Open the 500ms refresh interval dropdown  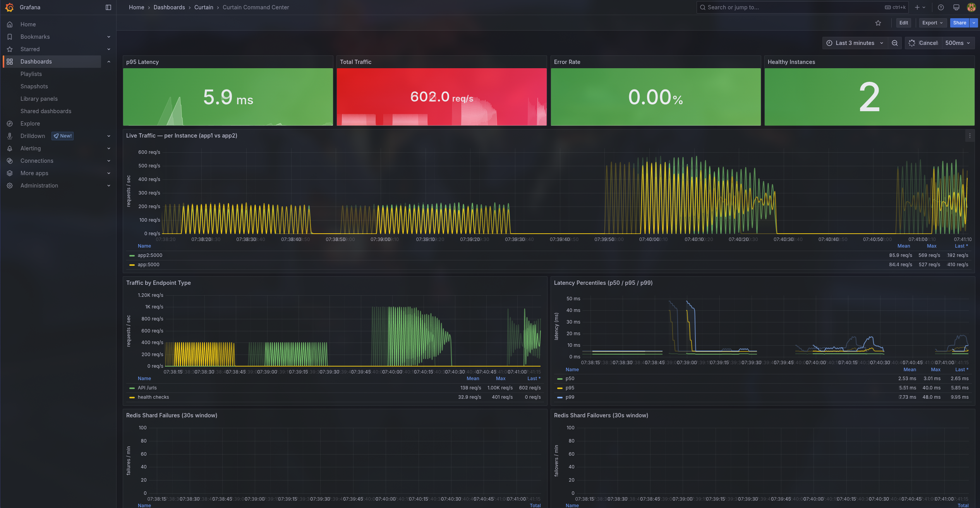(x=958, y=43)
